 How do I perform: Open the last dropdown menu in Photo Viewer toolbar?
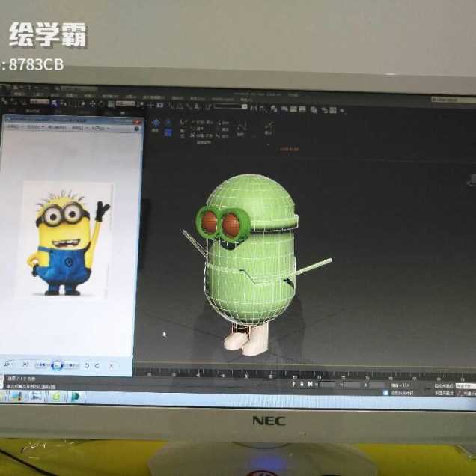point(100,129)
